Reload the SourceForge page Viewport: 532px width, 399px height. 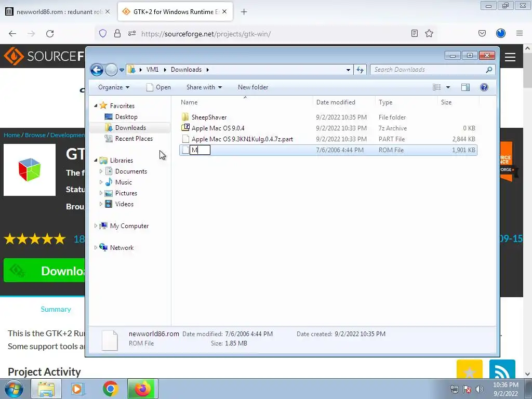[x=50, y=34]
